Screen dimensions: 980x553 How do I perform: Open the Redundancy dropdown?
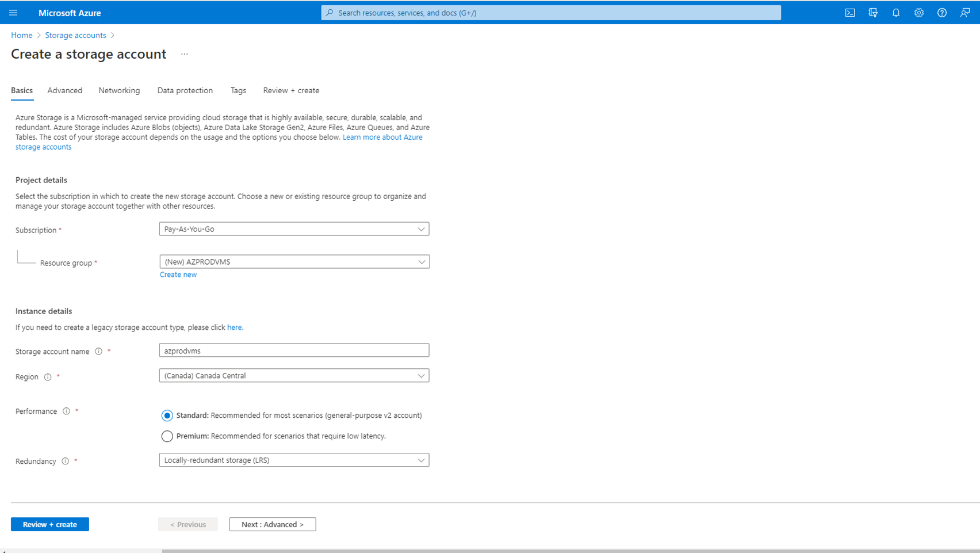pos(294,460)
